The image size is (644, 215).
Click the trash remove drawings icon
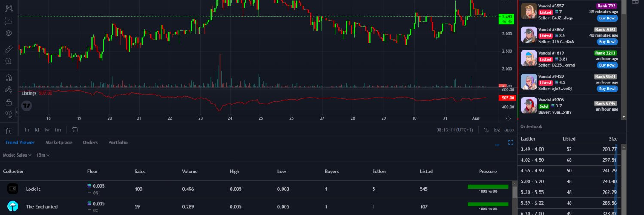pyautogui.click(x=9, y=130)
